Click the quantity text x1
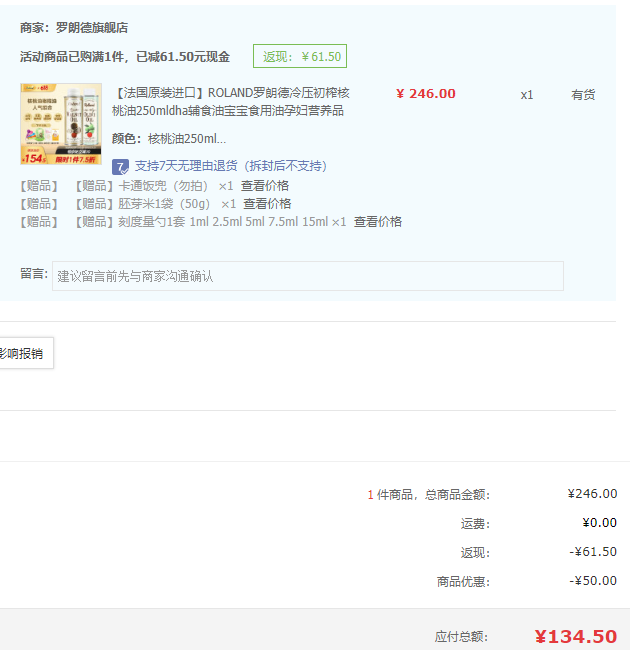Image resolution: width=630 pixels, height=650 pixels. 527,95
